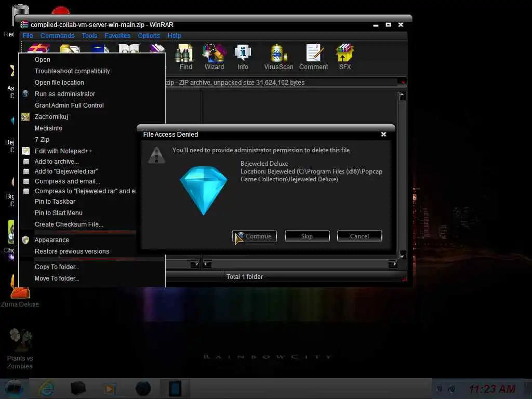The width and height of the screenshot is (532, 399).
Task: Select Grant Admin Full Control
Action: 92,105
